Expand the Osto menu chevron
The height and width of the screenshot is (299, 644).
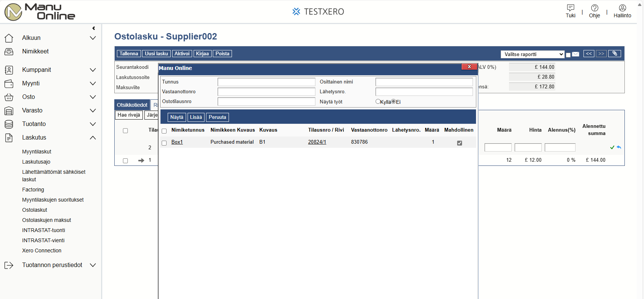[93, 97]
